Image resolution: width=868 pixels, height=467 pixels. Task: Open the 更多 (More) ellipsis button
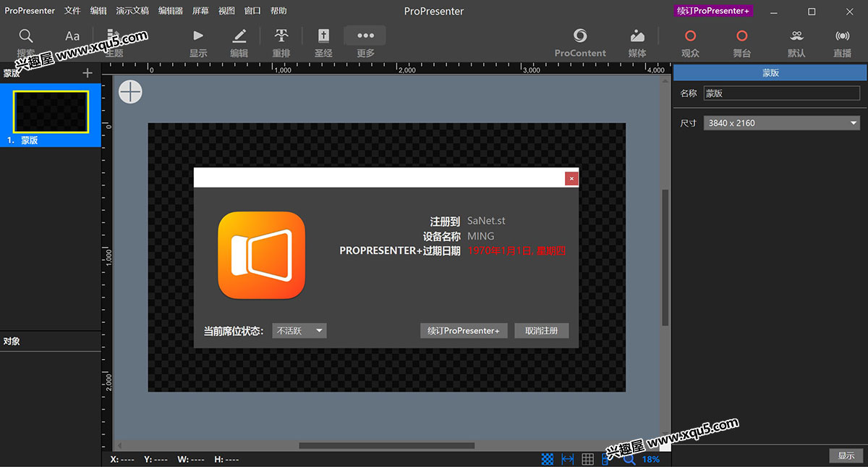pyautogui.click(x=365, y=35)
